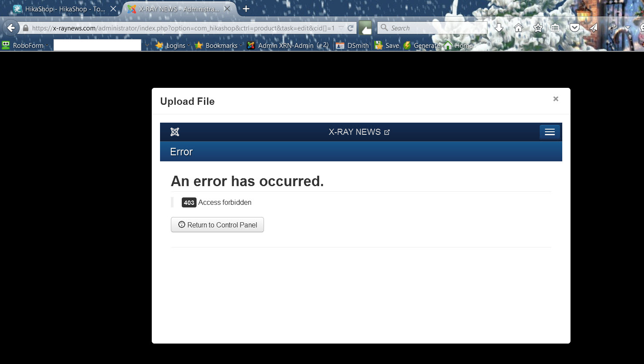Click the paper-plane share icon

click(594, 28)
